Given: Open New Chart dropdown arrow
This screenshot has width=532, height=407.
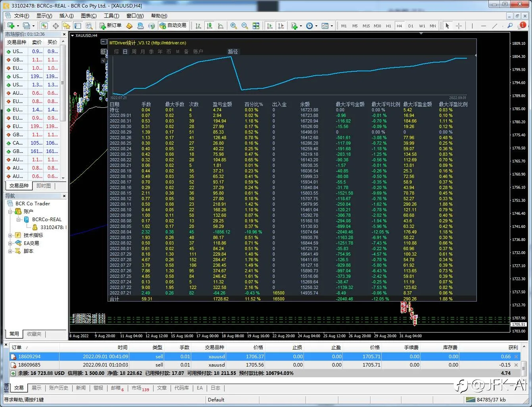Looking at the screenshot, I should (x=18, y=26).
